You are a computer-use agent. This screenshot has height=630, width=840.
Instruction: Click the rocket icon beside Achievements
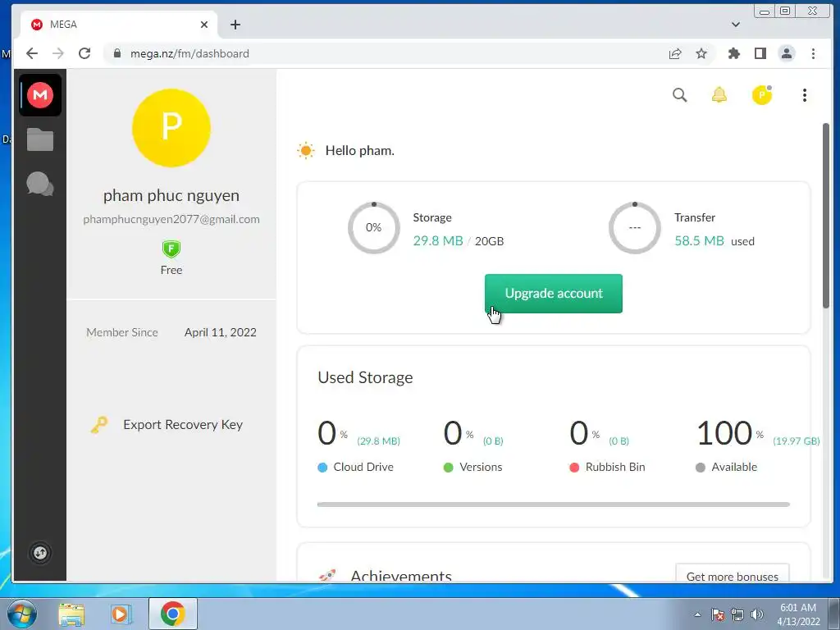(327, 575)
